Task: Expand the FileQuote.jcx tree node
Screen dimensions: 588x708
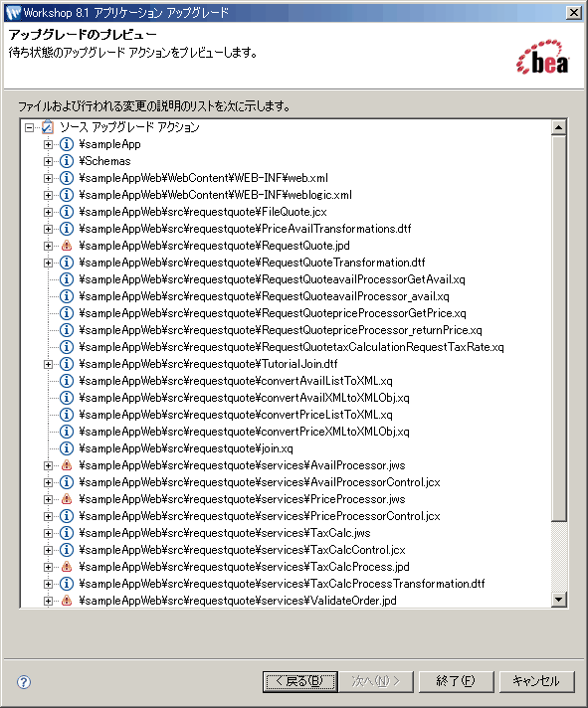Action: coord(48,212)
